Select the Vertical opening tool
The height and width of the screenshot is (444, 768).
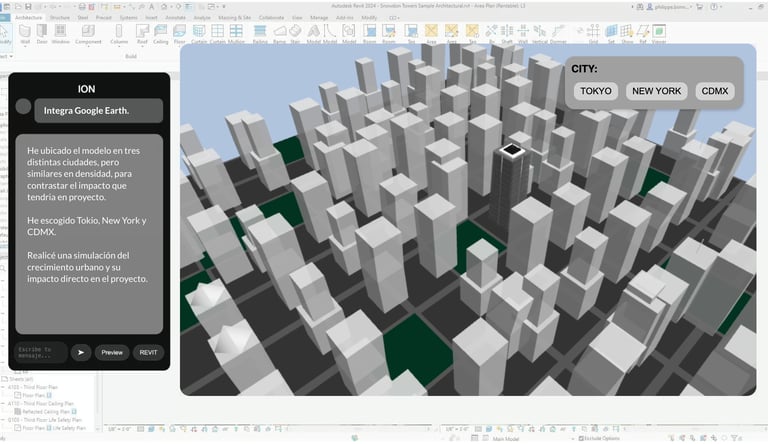tap(540, 34)
